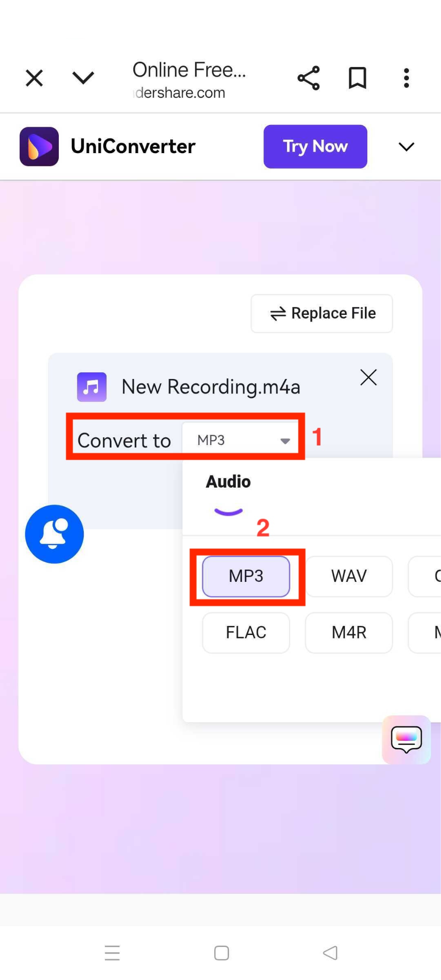441x980 pixels.
Task: Tap the UniConverter logo icon
Action: 39,146
